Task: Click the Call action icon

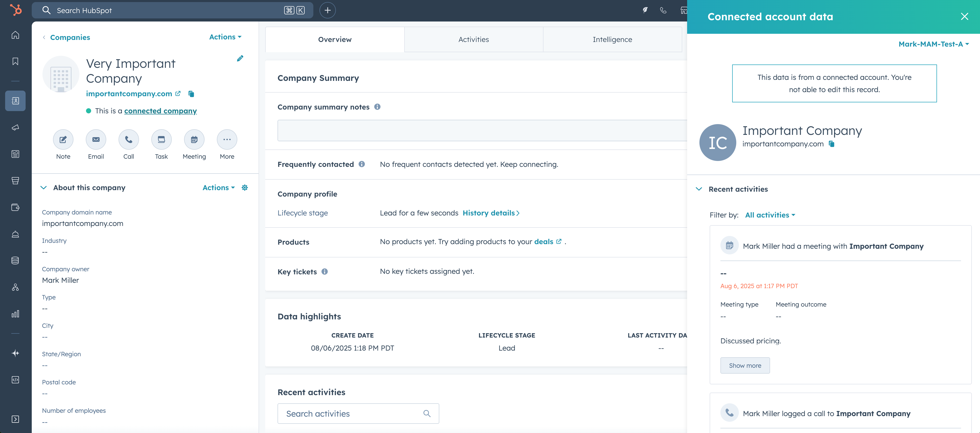Action: pyautogui.click(x=129, y=139)
